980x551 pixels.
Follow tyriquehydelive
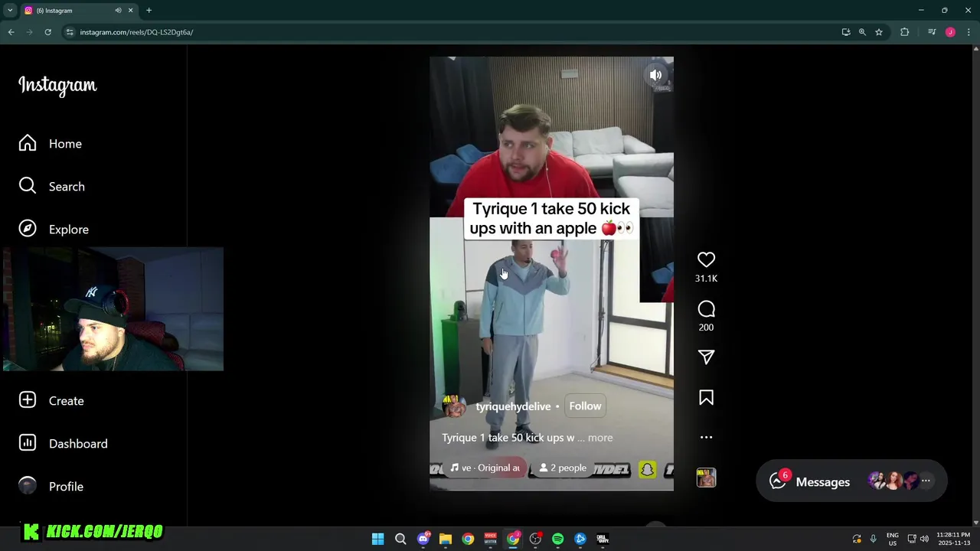(585, 406)
